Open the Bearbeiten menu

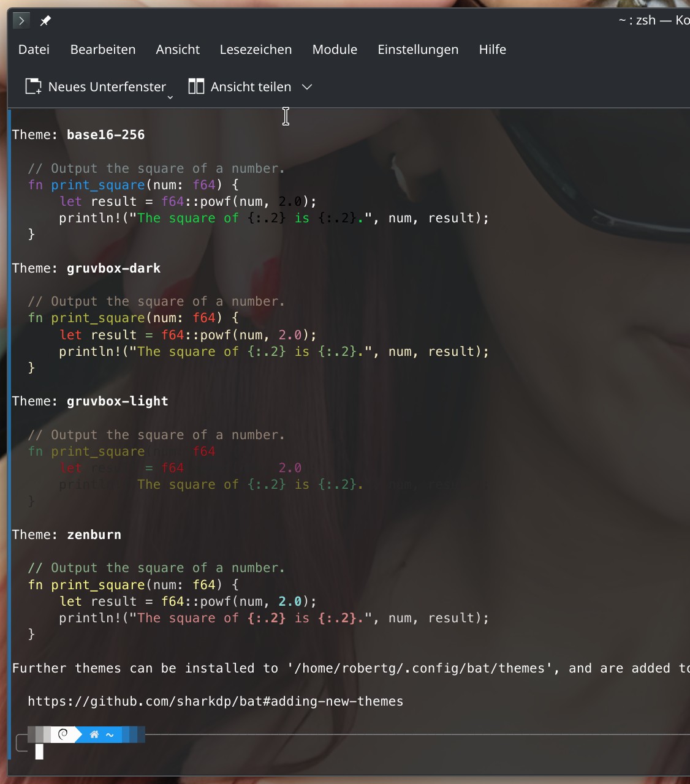103,50
